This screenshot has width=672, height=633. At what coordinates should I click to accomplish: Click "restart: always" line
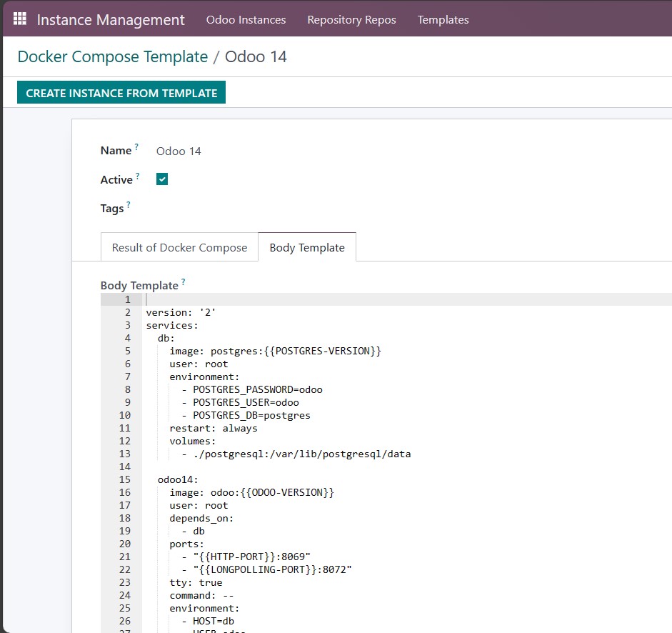(x=214, y=428)
